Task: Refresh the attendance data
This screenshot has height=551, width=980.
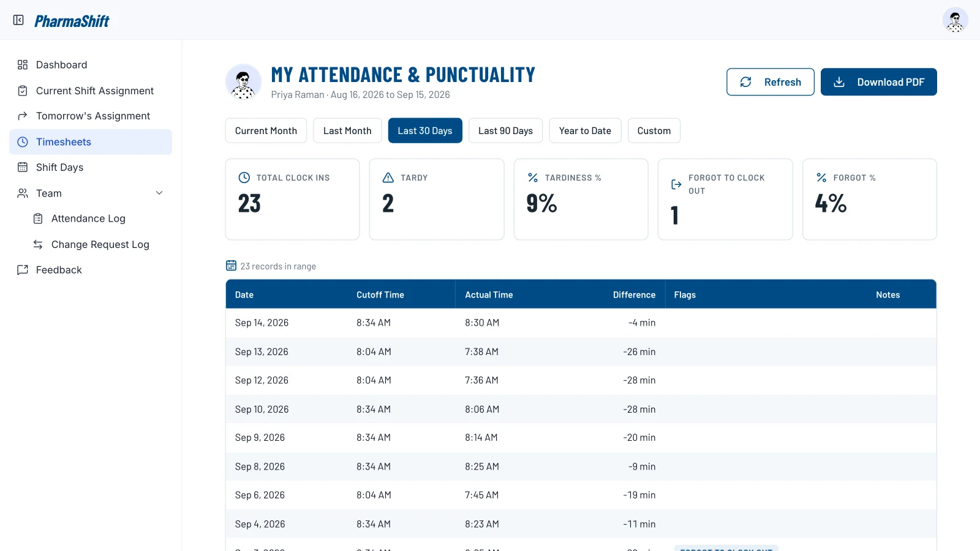Action: tap(771, 82)
